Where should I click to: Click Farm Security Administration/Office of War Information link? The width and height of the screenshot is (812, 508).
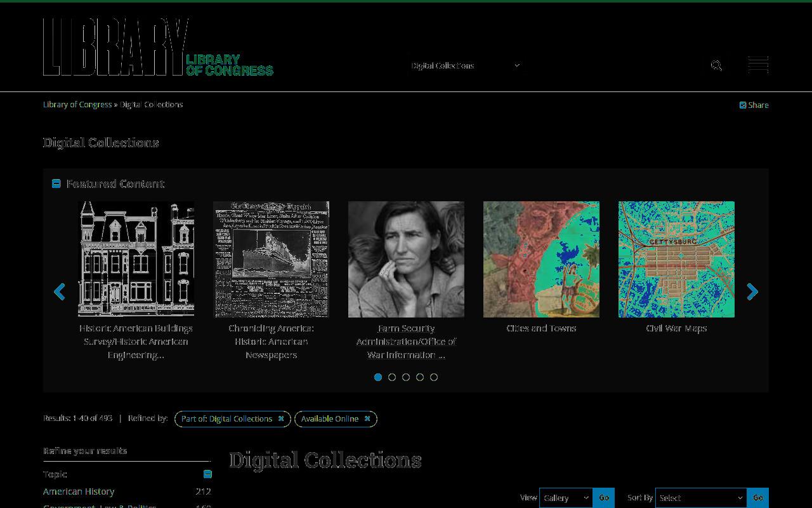pos(406,342)
